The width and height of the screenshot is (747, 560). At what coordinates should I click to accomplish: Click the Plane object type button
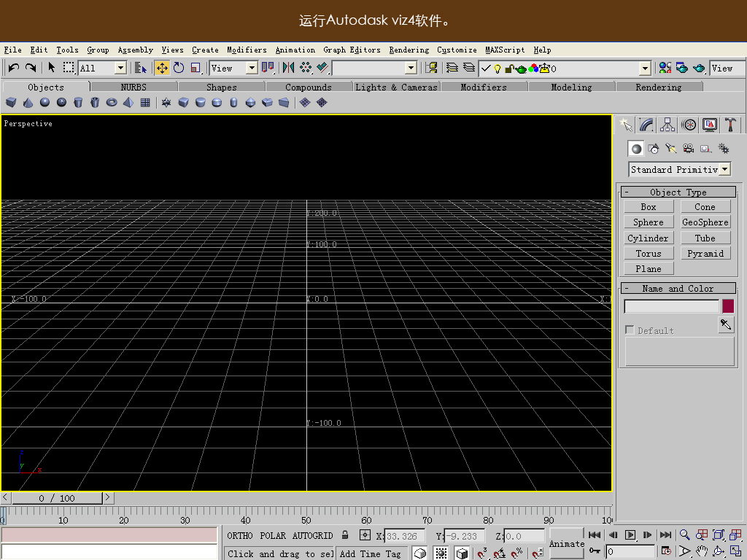click(x=649, y=268)
